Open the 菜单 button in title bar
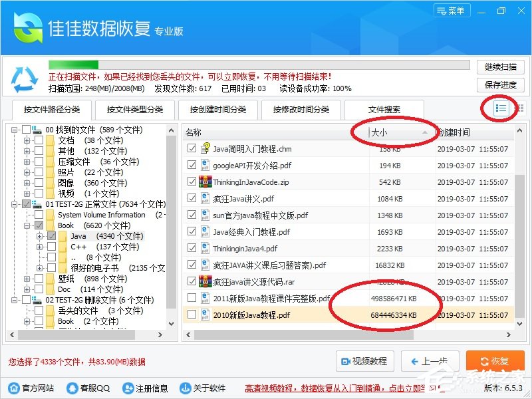The width and height of the screenshot is (532, 399). tap(452, 10)
